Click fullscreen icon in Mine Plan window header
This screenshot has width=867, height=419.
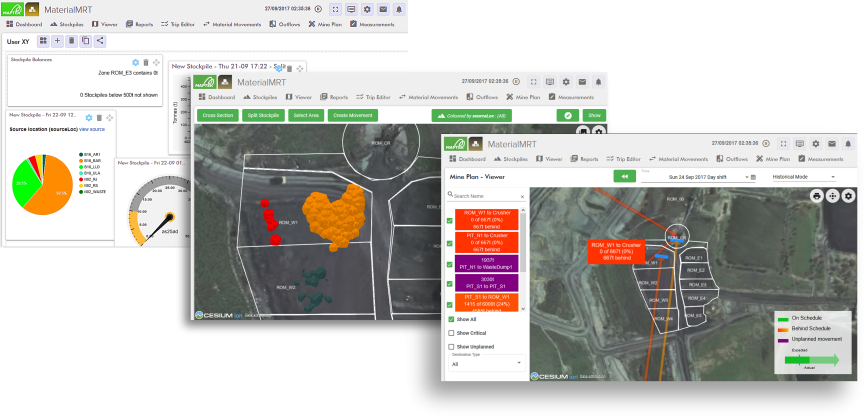coord(783,144)
